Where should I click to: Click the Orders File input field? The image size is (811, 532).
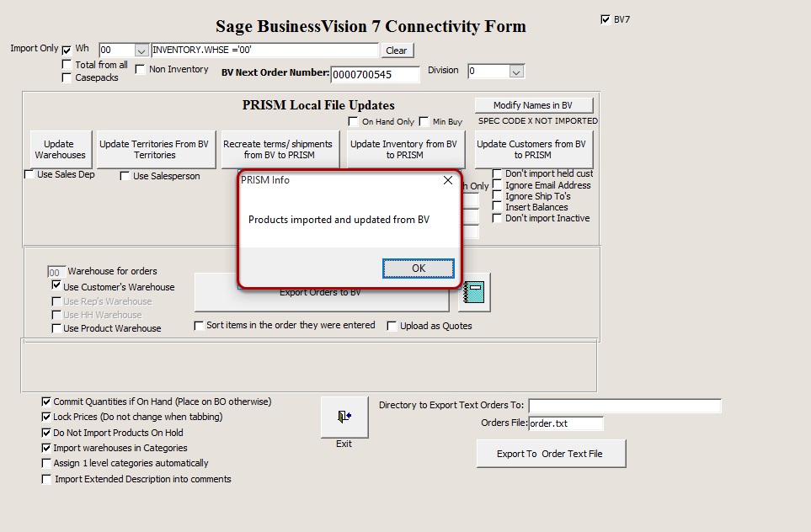click(x=565, y=423)
